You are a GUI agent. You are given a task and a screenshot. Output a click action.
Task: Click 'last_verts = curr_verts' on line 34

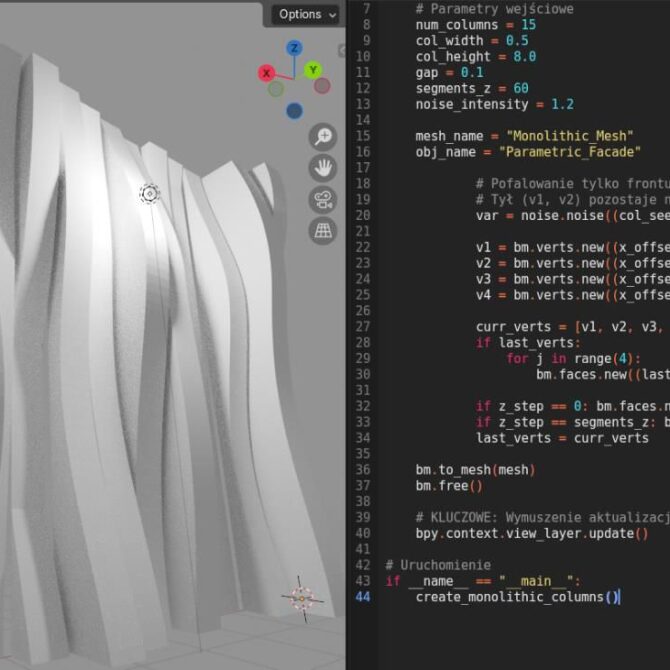562,438
